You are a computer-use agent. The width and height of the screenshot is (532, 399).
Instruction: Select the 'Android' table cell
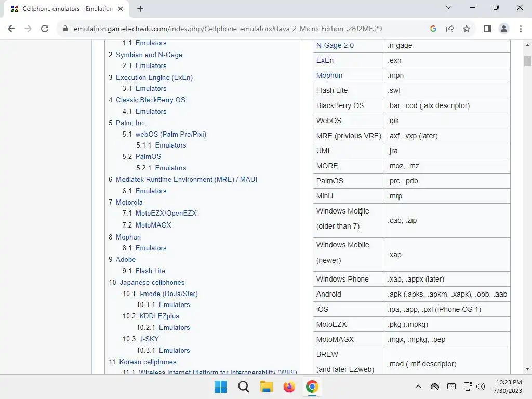coord(349,294)
